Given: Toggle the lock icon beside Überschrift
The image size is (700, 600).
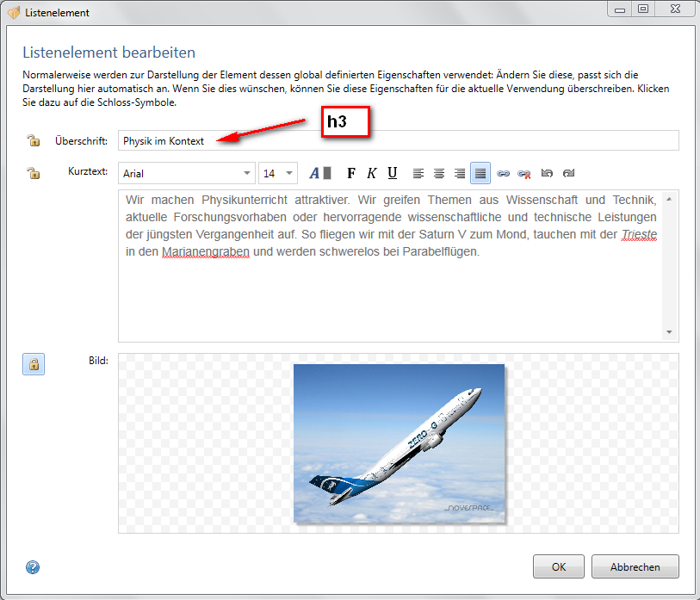Looking at the screenshot, I should [34, 140].
